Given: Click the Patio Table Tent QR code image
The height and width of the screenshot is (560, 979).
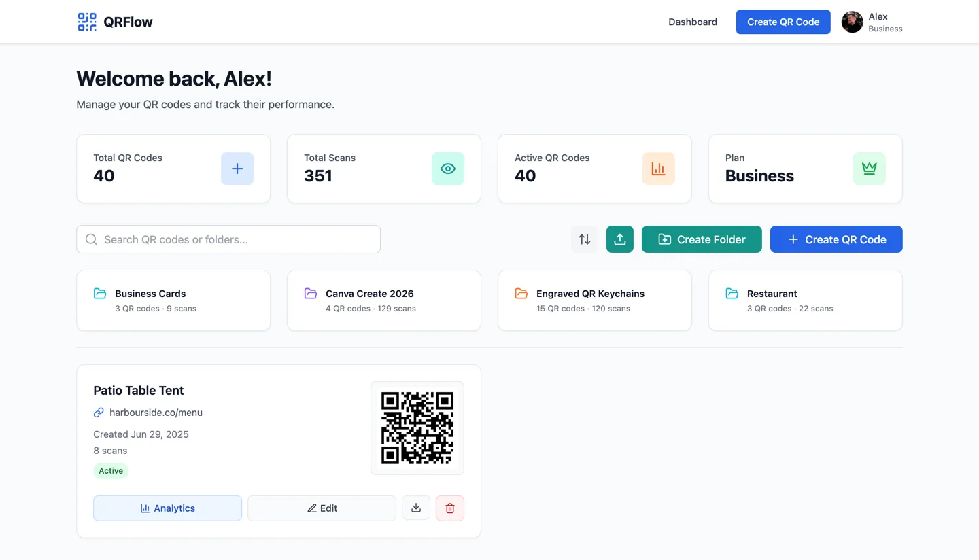Looking at the screenshot, I should [417, 428].
